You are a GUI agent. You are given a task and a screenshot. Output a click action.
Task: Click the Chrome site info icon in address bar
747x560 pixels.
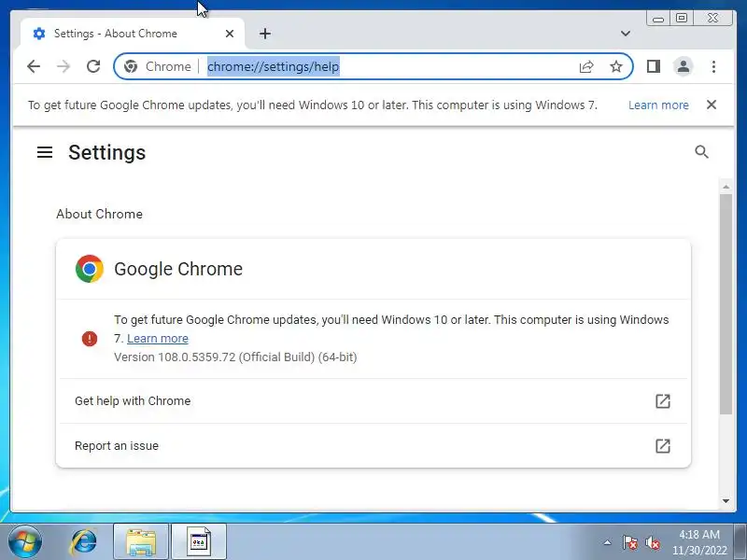coord(131,66)
